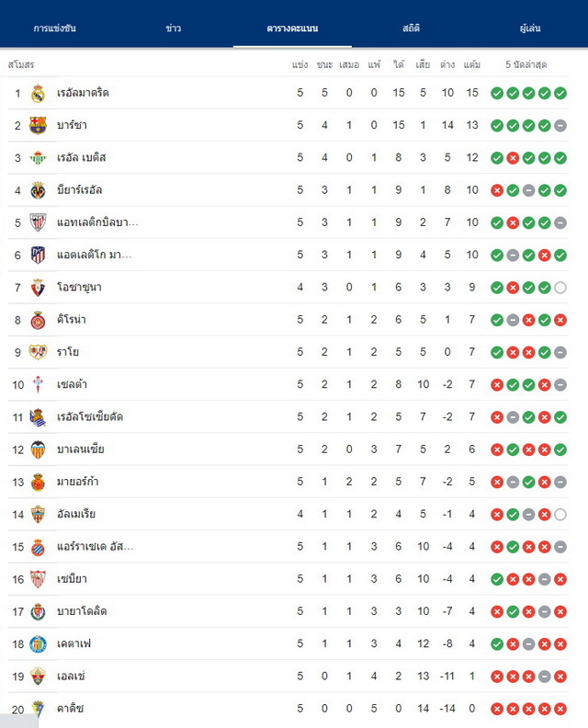
Task: Click the Real Madrid club crest
Action: point(38,94)
